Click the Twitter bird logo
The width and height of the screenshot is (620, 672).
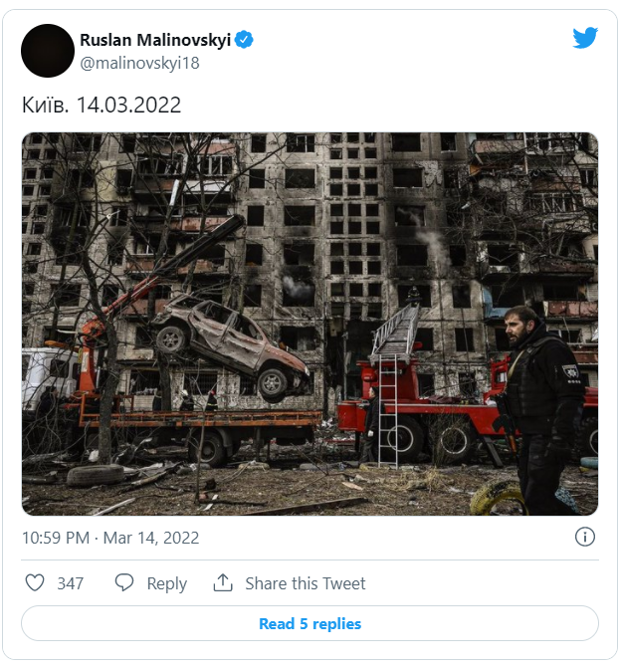[585, 39]
